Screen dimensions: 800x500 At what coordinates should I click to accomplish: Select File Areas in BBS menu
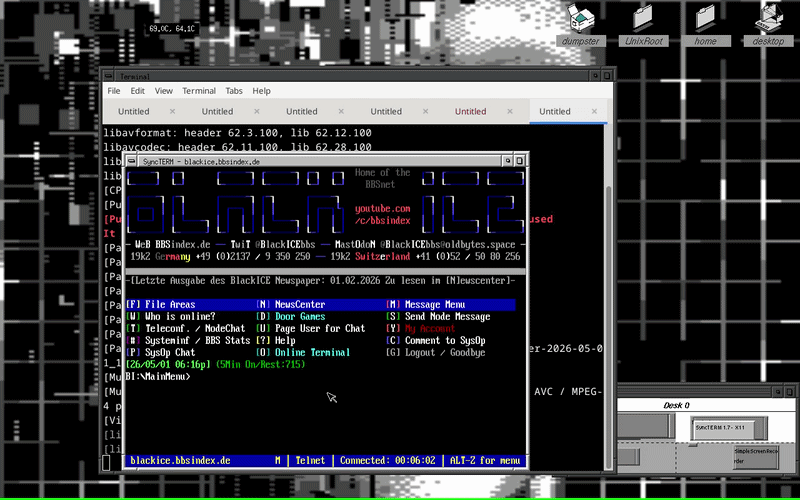[x=161, y=305]
